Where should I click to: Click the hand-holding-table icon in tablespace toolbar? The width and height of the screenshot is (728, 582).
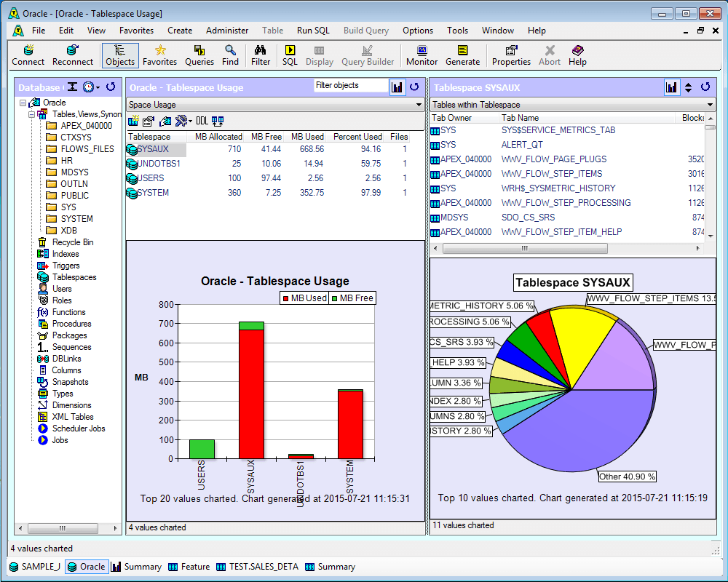click(165, 121)
